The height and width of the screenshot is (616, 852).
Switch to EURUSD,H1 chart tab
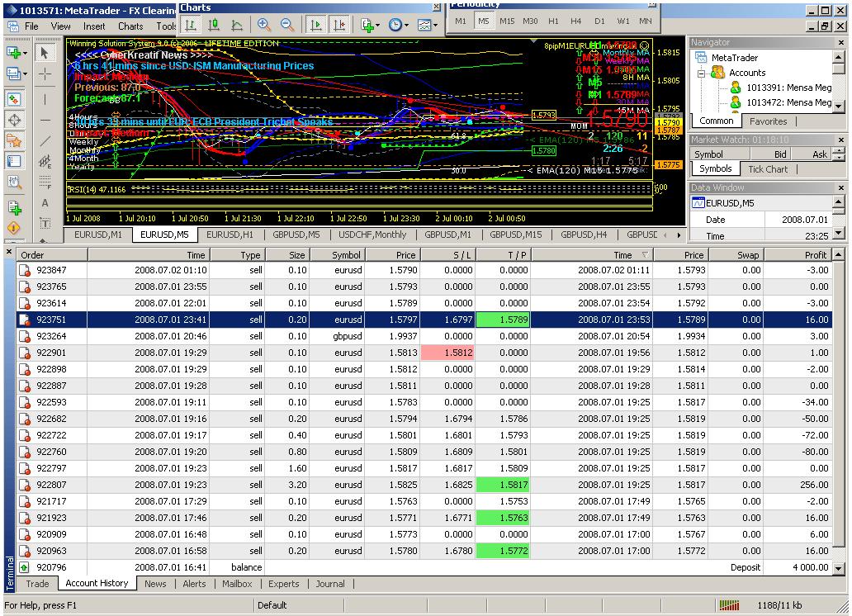(x=230, y=235)
